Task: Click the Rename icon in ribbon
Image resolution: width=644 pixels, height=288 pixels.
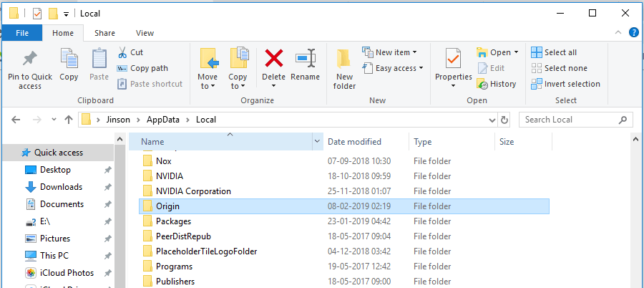Action: click(x=306, y=58)
